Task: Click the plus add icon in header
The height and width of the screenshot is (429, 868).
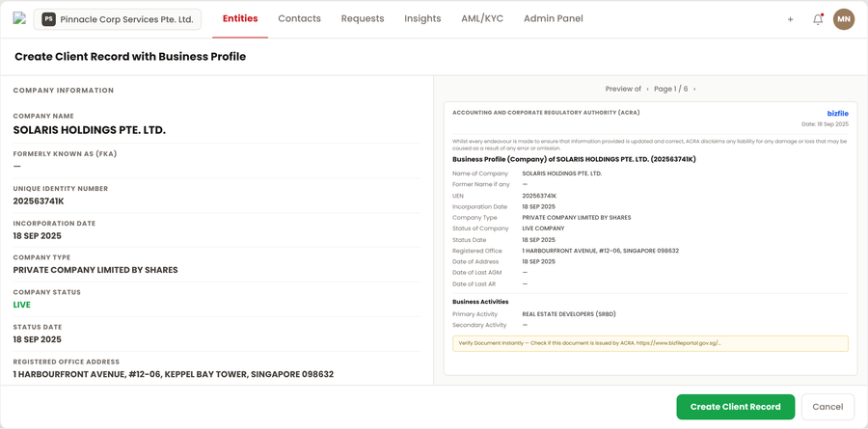Action: point(790,19)
